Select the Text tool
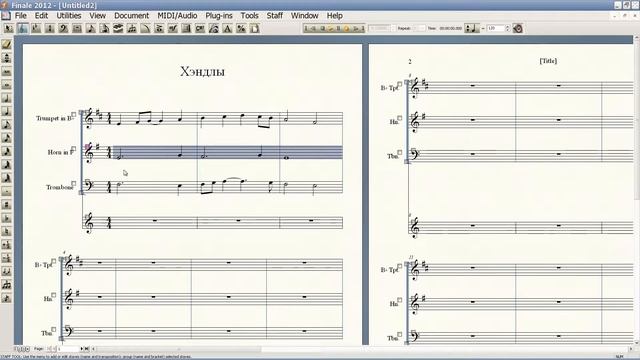This screenshot has width=640, height=360. click(x=227, y=29)
